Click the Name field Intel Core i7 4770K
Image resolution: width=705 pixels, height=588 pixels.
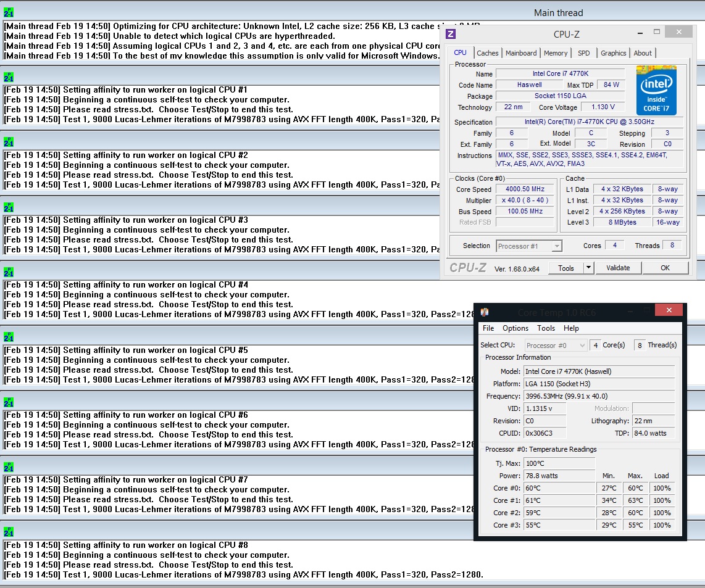[x=560, y=73]
